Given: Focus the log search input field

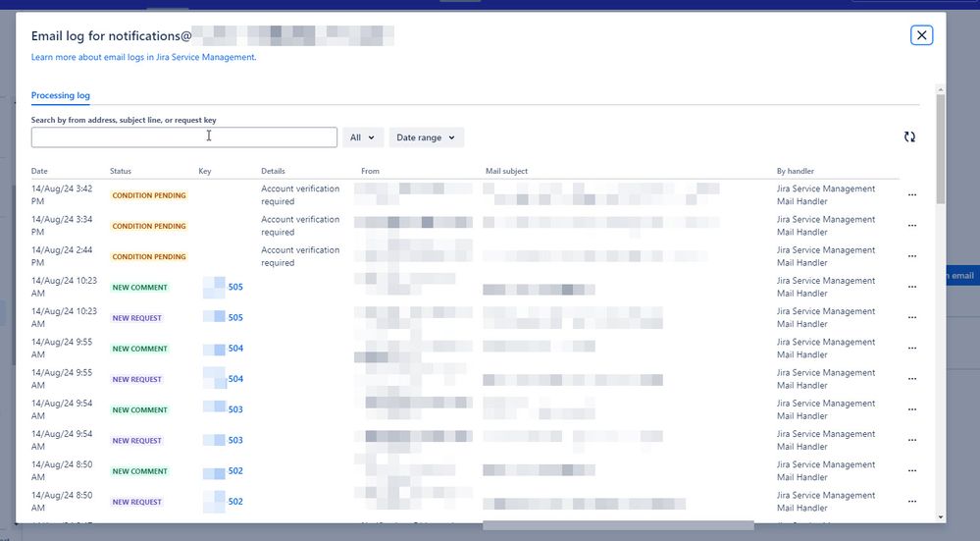Looking at the screenshot, I should click(183, 137).
